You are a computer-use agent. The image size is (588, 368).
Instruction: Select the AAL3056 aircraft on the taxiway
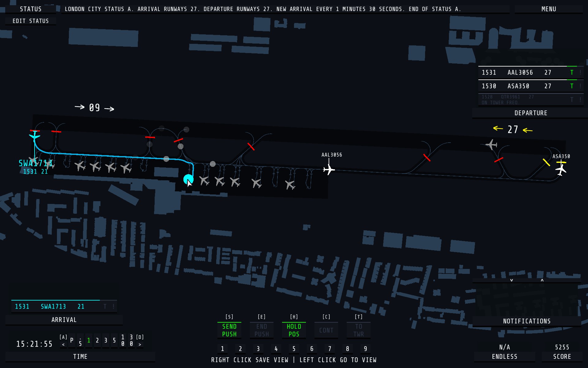(329, 169)
